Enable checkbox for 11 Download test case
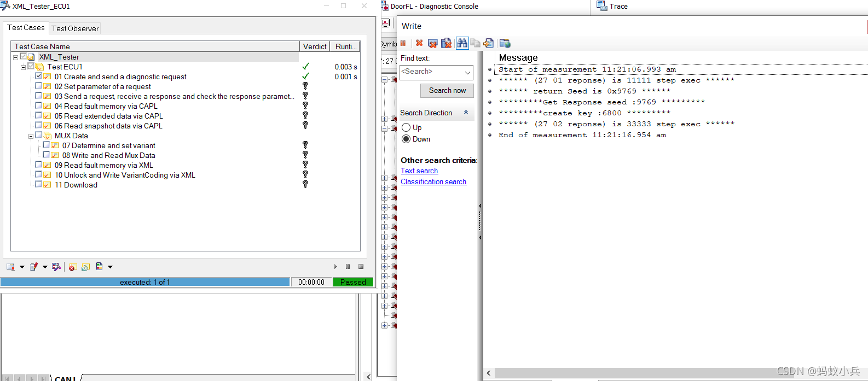Screen dimensions: 868x381 [x=38, y=185]
